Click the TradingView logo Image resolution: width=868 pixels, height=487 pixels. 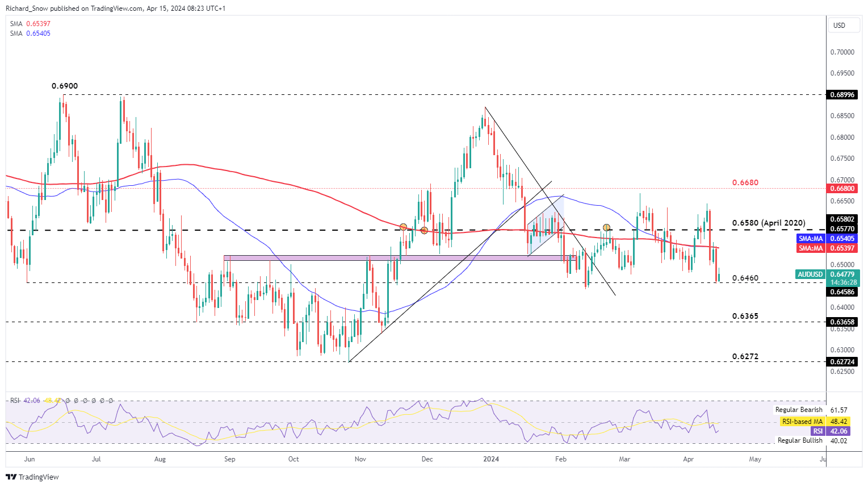(32, 477)
